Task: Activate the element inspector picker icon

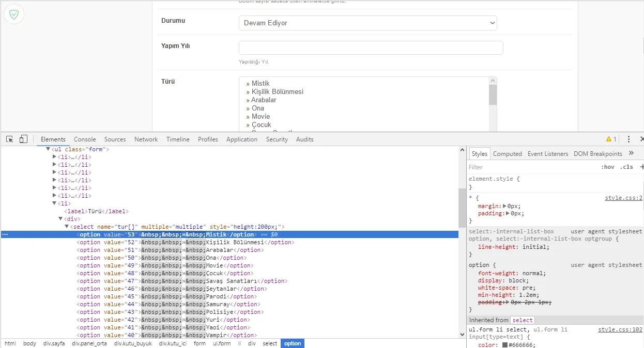Action: [9, 139]
